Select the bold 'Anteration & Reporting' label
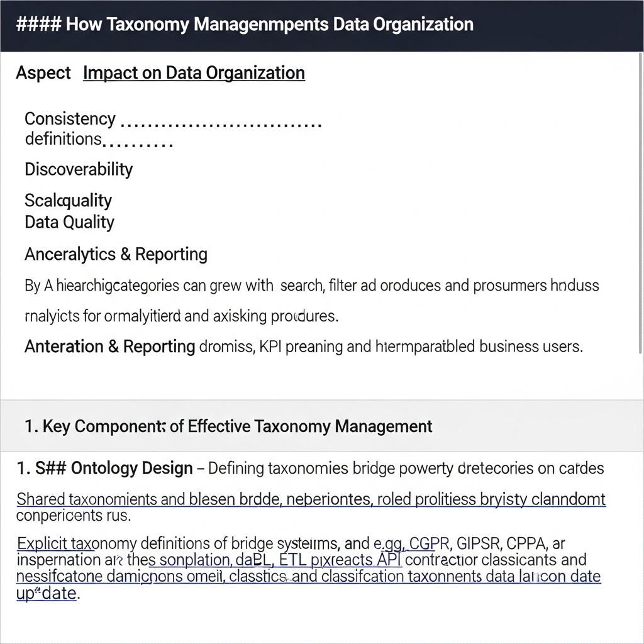 (109, 347)
